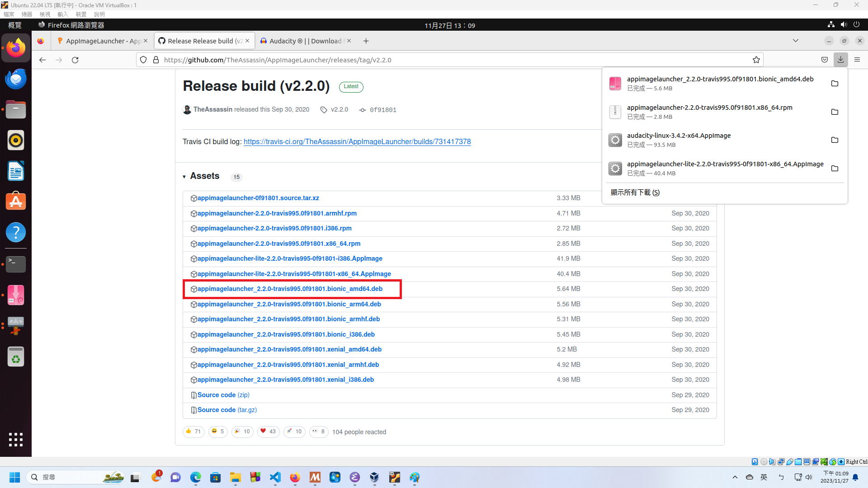Open the Travis CI build log link
This screenshot has width=868, height=488.
click(357, 141)
